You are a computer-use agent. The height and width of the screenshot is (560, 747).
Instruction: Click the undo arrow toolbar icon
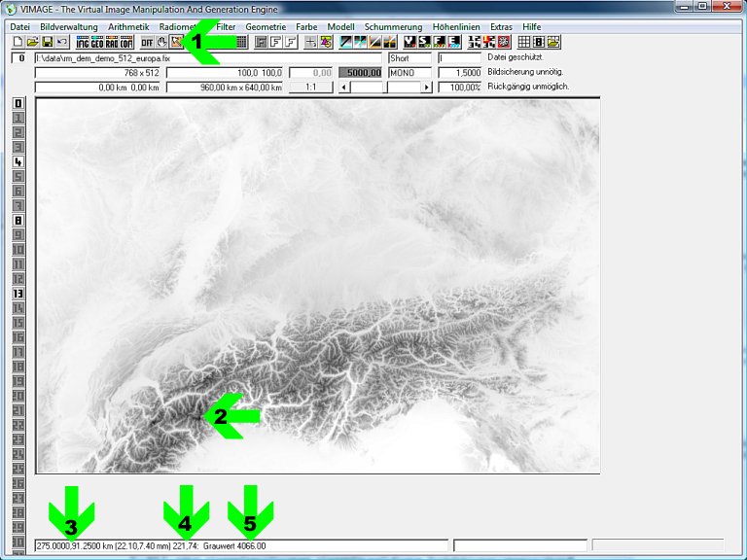click(x=61, y=42)
